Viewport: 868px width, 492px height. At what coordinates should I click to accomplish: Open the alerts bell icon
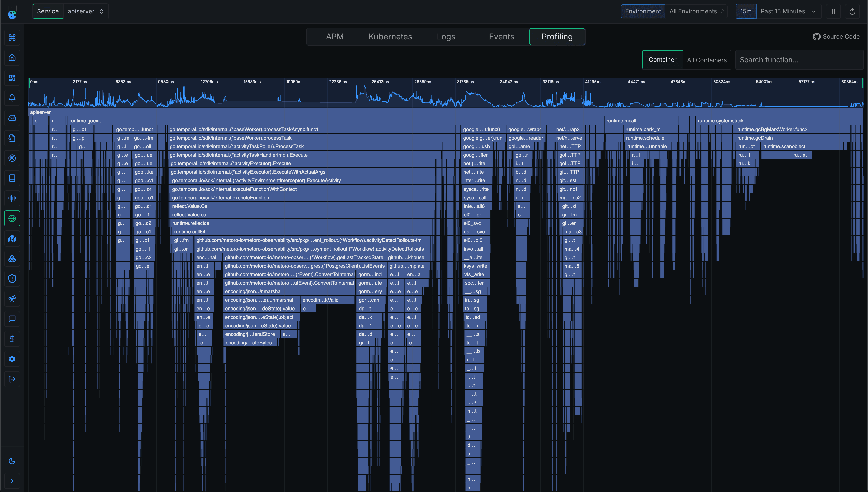[12, 98]
